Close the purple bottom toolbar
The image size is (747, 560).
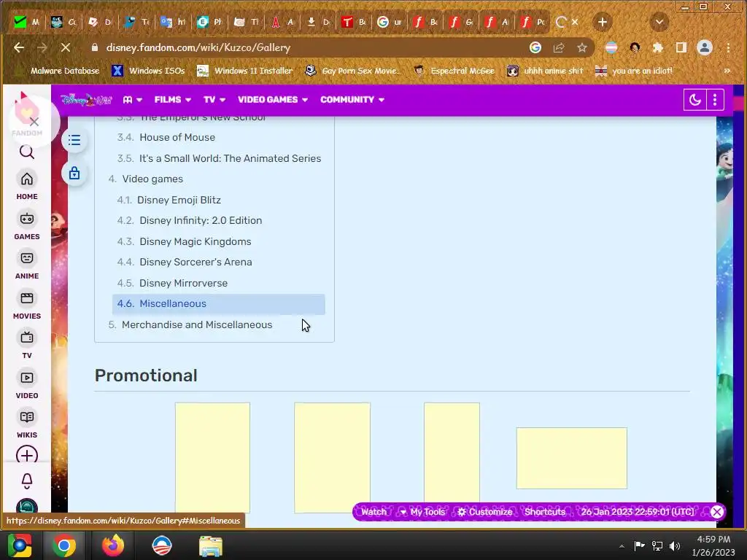click(x=716, y=512)
